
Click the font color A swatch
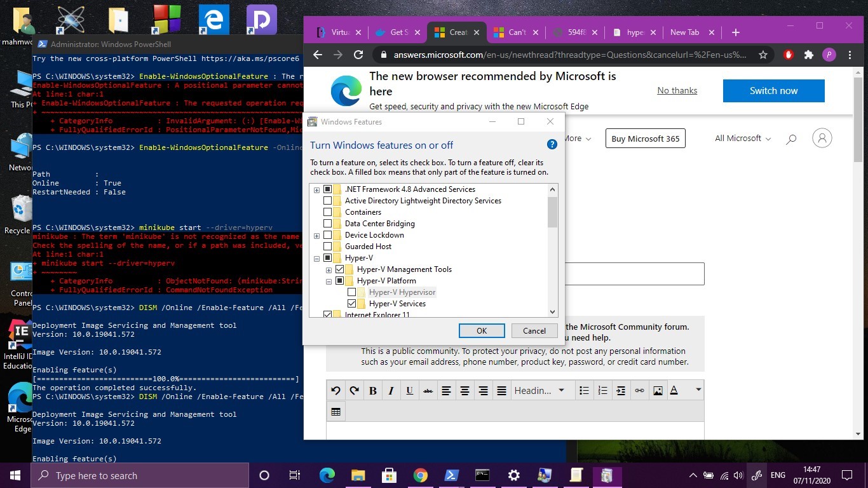tap(674, 391)
